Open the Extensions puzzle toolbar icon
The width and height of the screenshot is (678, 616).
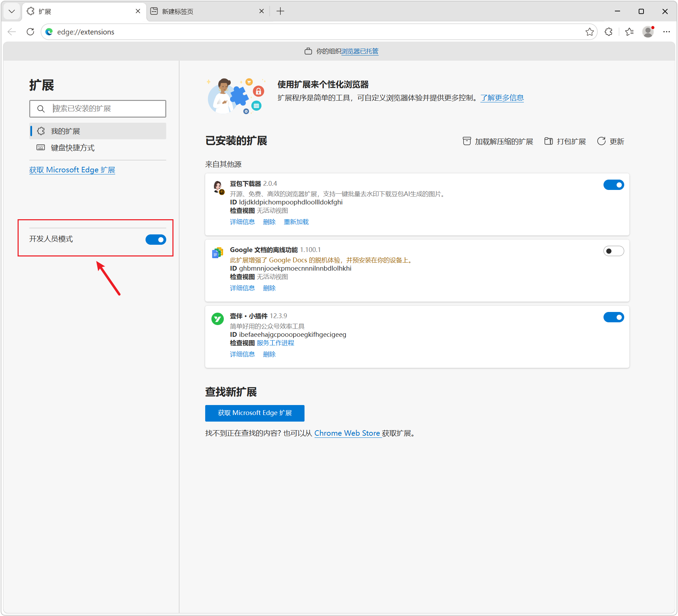609,32
